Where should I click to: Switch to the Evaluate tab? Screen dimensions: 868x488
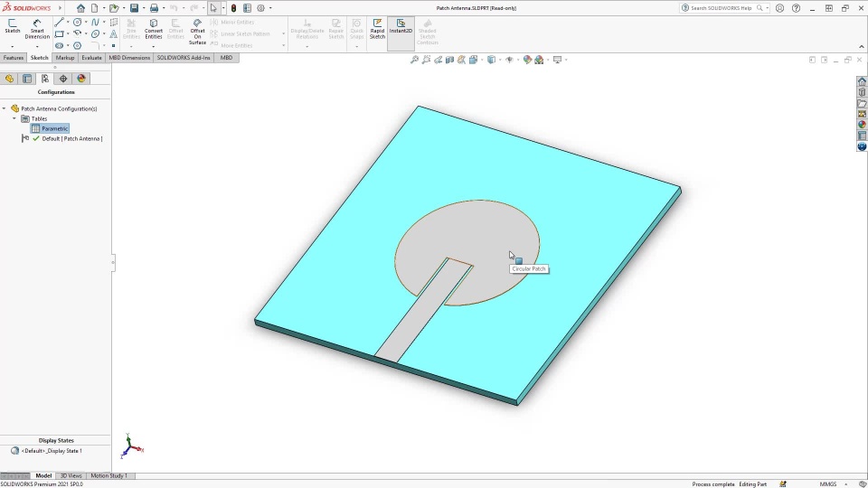[91, 58]
